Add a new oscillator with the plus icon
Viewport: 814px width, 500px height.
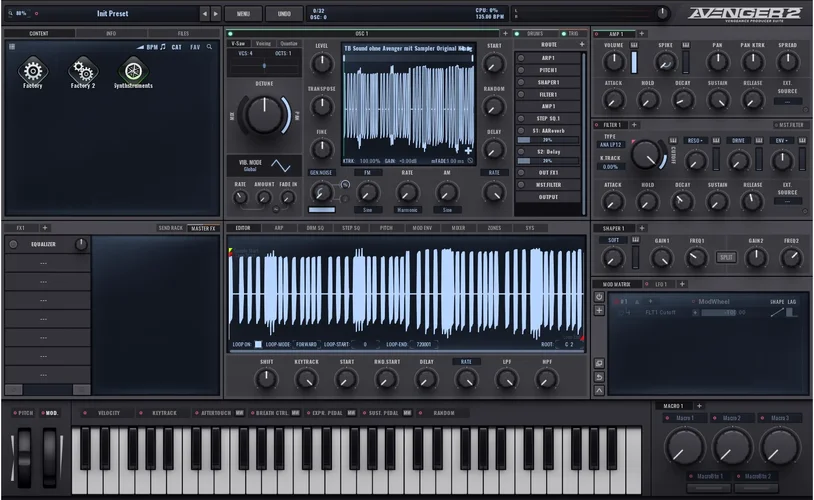pyautogui.click(x=506, y=33)
